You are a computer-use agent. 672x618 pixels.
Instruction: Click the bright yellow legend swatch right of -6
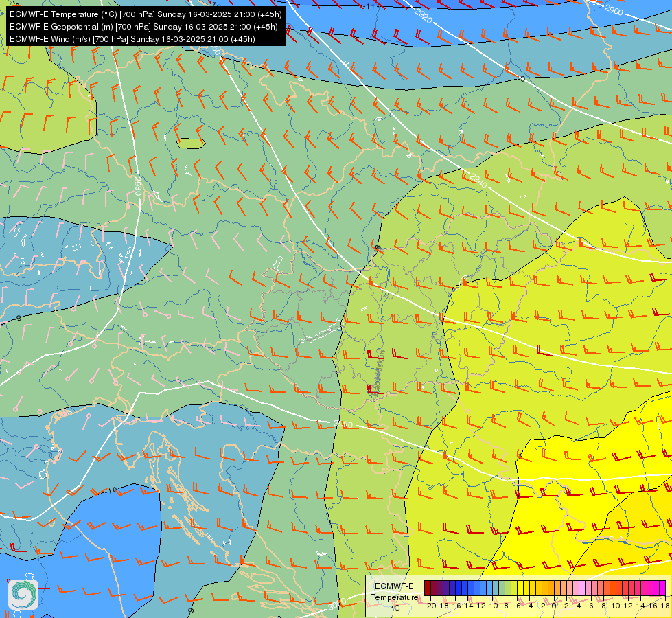(x=520, y=588)
